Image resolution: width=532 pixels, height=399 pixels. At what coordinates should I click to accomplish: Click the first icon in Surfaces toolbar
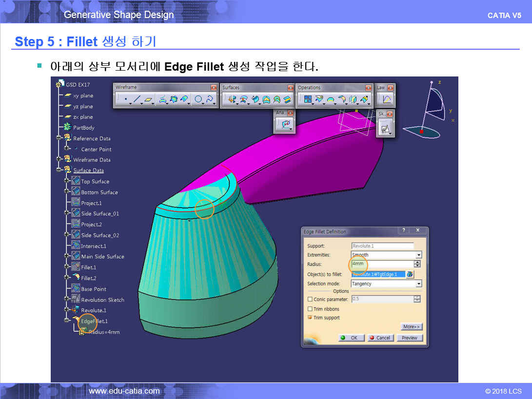coord(232,99)
